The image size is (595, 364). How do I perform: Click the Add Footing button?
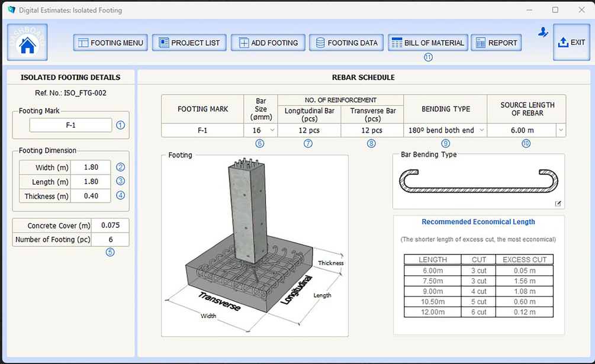[x=268, y=43]
